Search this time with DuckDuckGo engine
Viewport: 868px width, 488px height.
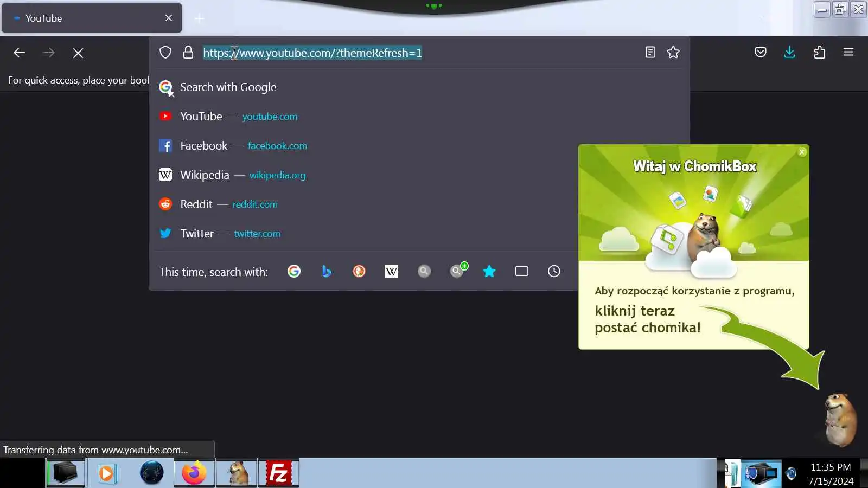[359, 271]
